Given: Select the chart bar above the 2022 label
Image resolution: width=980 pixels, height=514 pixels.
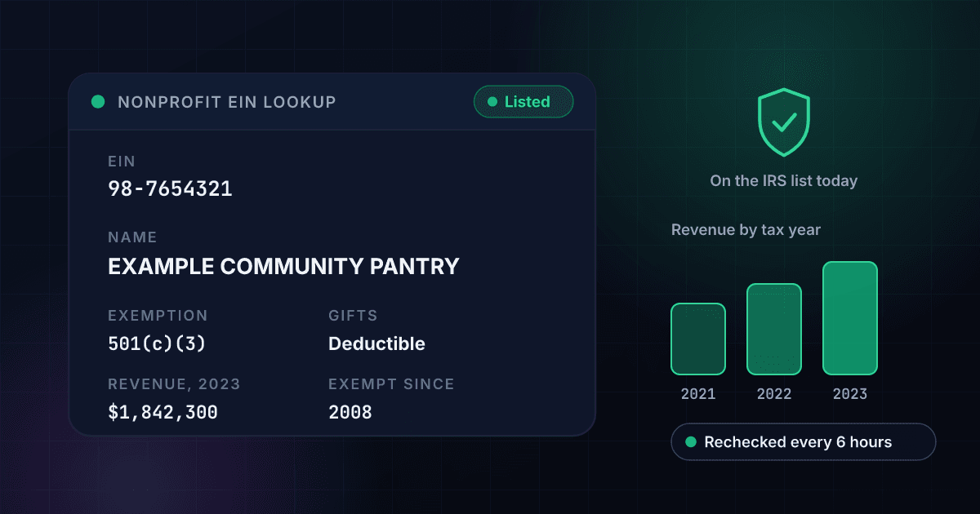Looking at the screenshot, I should [x=774, y=329].
